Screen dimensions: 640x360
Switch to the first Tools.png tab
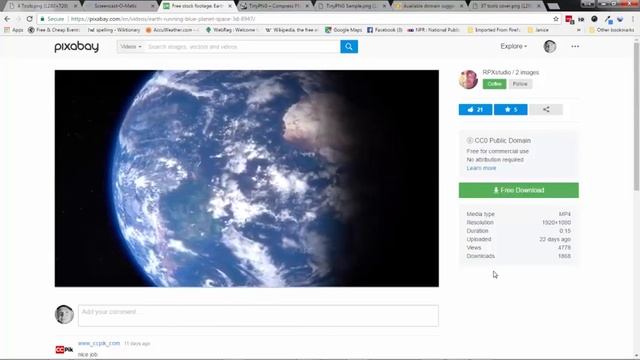(x=41, y=6)
